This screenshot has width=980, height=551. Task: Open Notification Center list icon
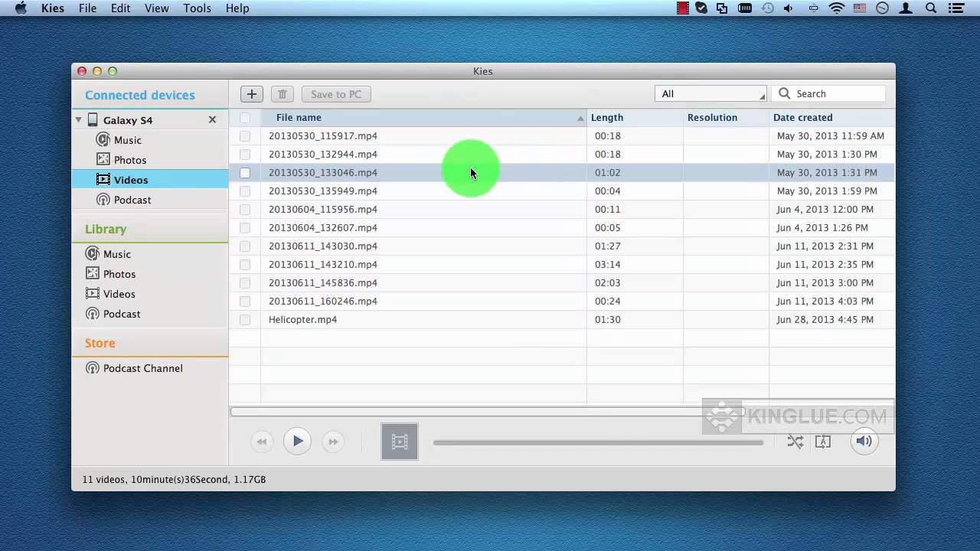(x=955, y=8)
